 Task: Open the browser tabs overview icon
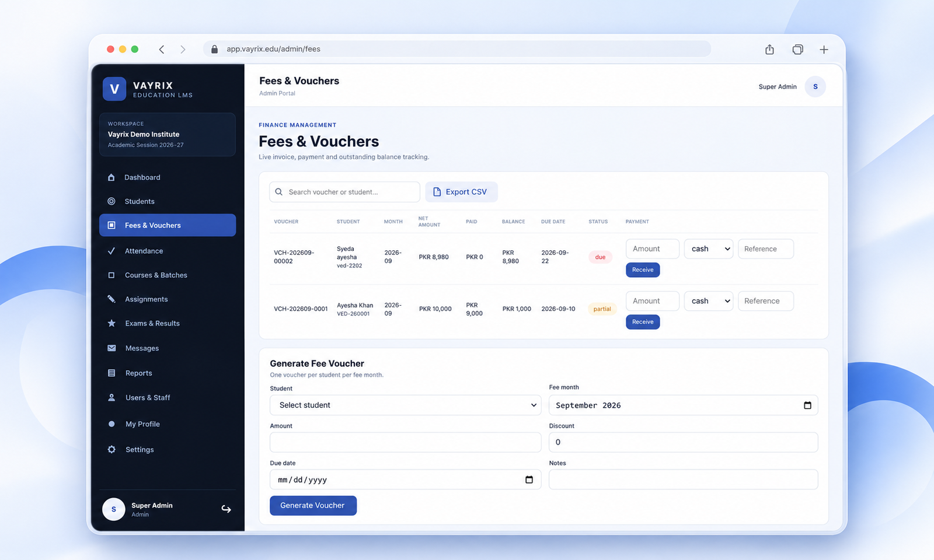point(797,50)
